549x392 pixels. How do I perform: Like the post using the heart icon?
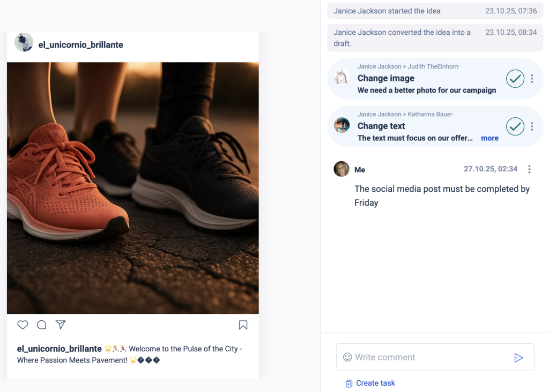tap(23, 325)
